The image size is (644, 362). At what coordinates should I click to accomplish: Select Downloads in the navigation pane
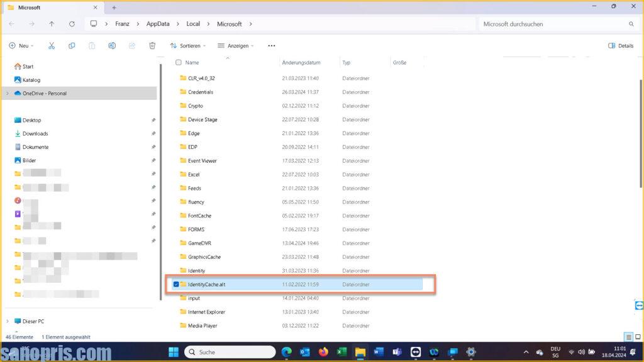35,133
